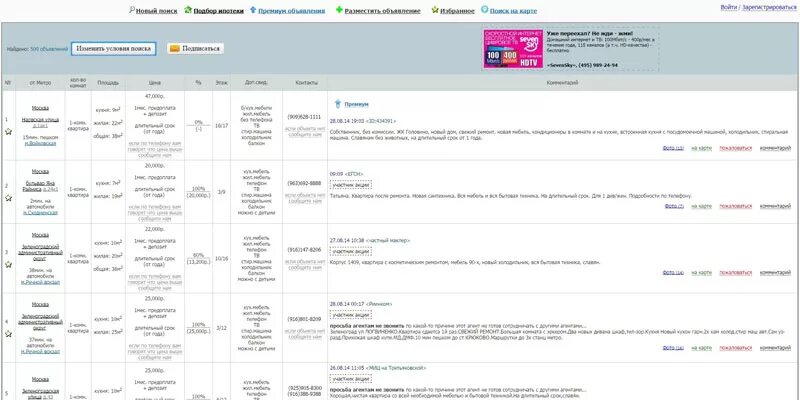
Task: Open комментарий for listing 3 (частный маклер)
Action: point(776,272)
